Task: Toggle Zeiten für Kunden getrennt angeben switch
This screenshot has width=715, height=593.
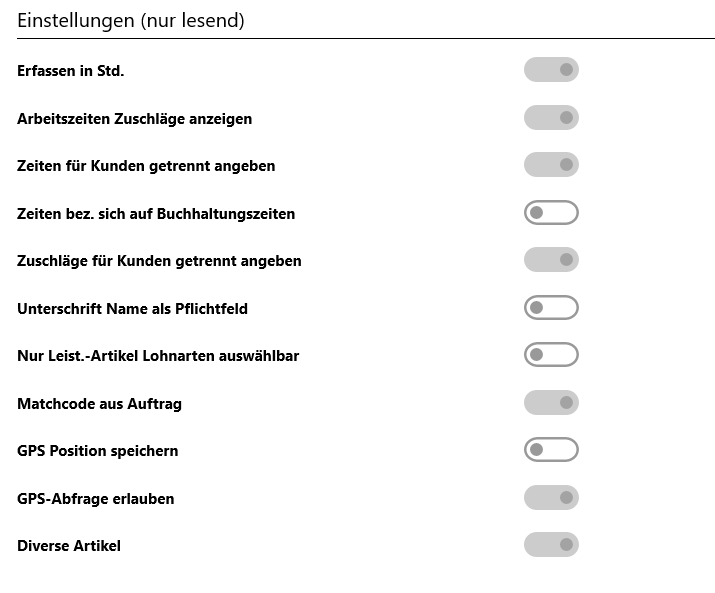Action: point(551,165)
